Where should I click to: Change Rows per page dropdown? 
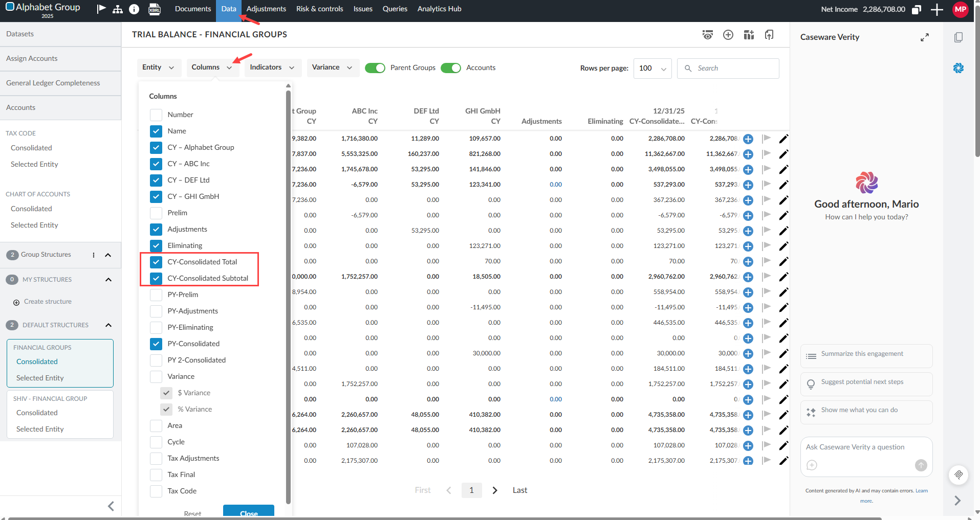(x=652, y=69)
